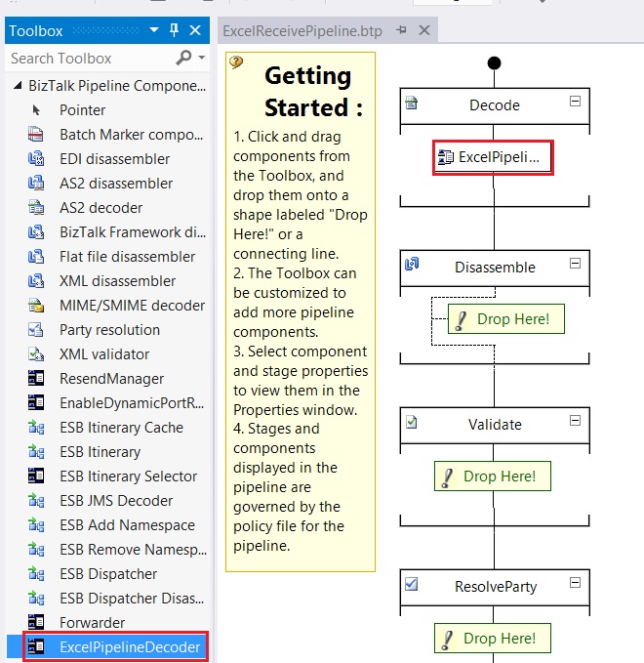Select ESB Remove Namesp... toolbox item

coord(107,550)
